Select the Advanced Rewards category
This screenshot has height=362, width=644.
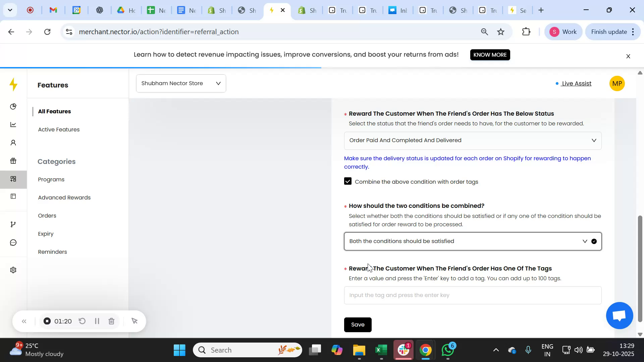[64, 197]
